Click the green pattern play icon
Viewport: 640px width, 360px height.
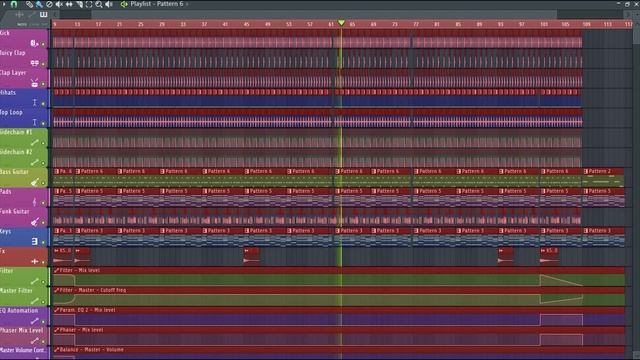click(124, 4)
